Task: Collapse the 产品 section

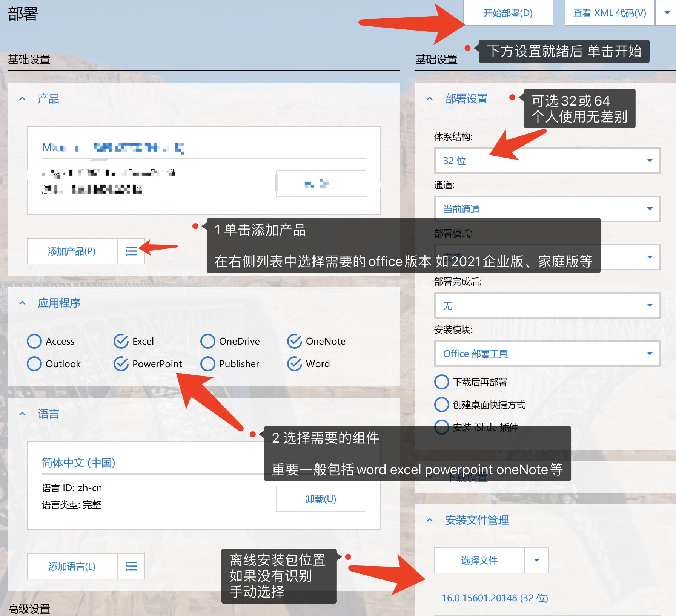Action: [x=22, y=99]
